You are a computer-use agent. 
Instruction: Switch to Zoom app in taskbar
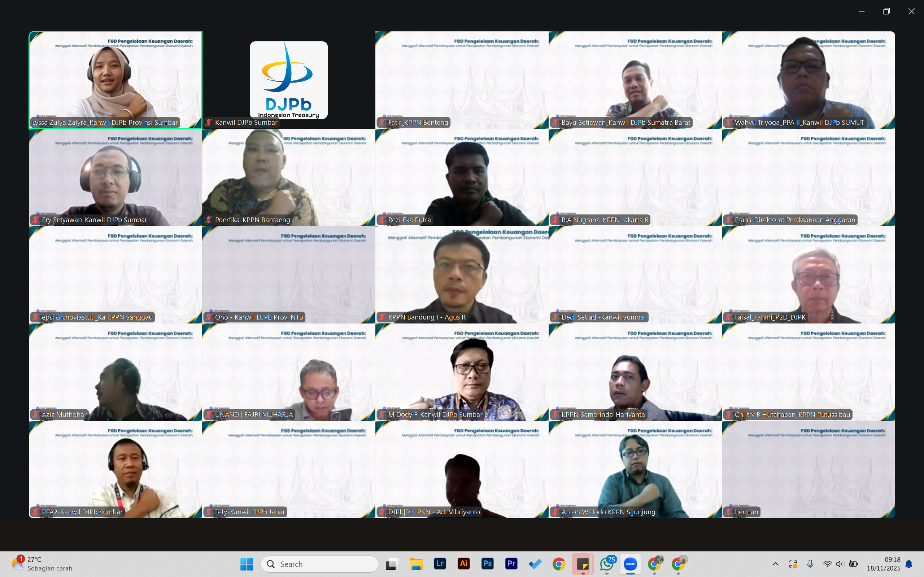631,564
